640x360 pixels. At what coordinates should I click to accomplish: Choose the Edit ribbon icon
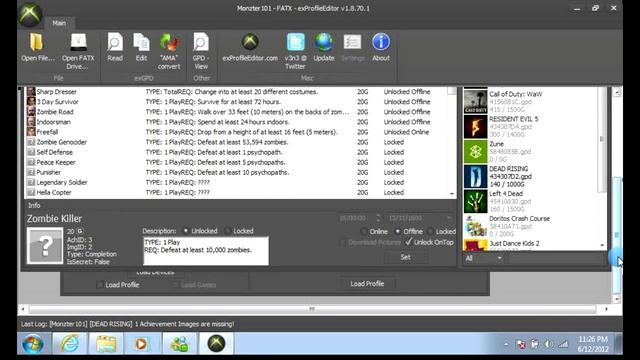(x=141, y=42)
